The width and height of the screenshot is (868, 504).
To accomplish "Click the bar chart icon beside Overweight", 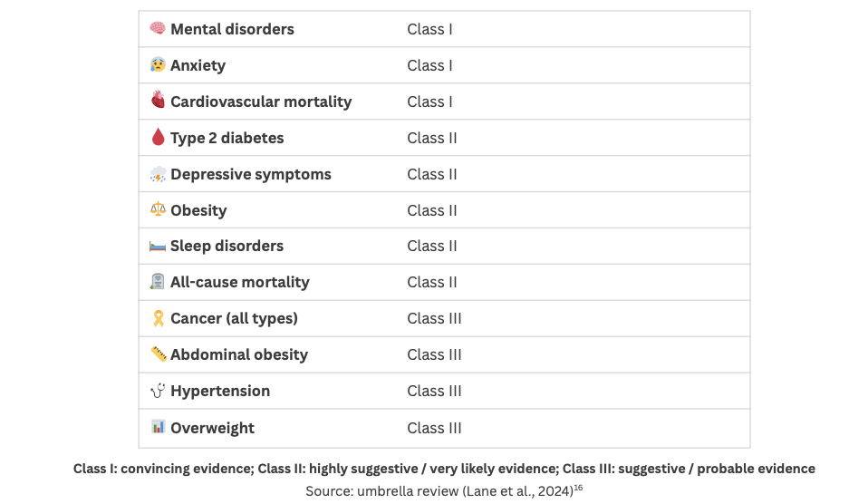I will pyautogui.click(x=159, y=426).
